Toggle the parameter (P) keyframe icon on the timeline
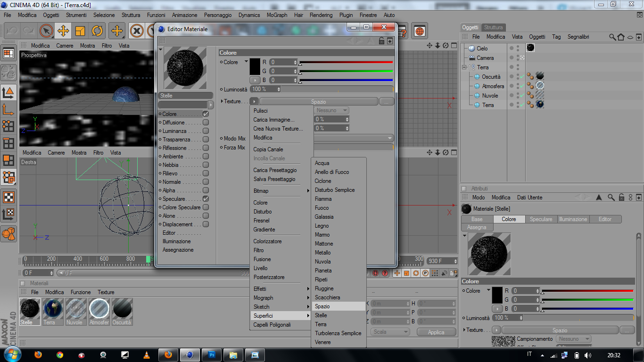Image resolution: width=644 pixels, height=362 pixels. [x=425, y=273]
